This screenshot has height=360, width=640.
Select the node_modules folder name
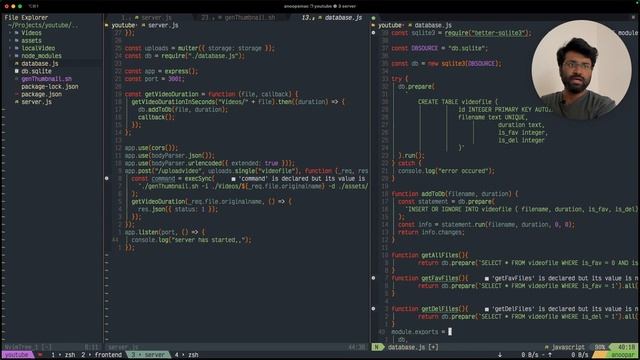click(x=41, y=56)
